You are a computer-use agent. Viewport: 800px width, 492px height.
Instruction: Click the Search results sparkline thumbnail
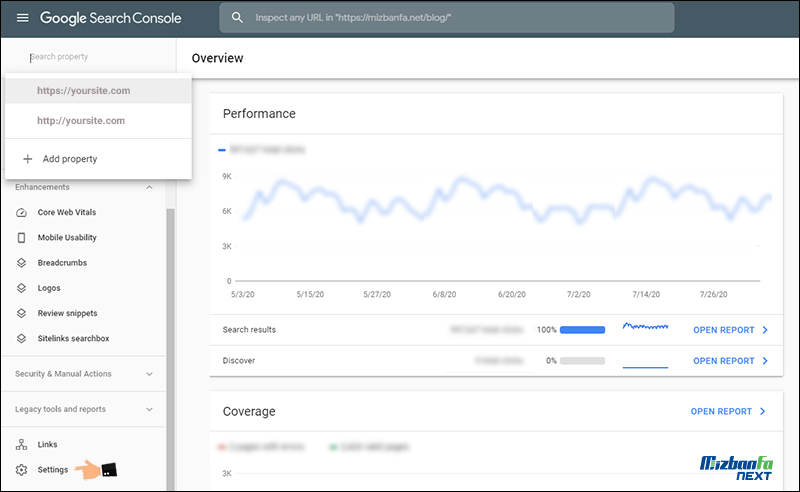(645, 327)
